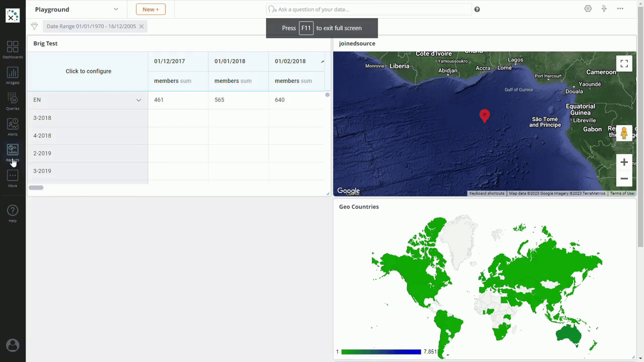Image resolution: width=644 pixels, height=362 pixels.
Task: Open the map Terms of Use link
Action: (622, 194)
